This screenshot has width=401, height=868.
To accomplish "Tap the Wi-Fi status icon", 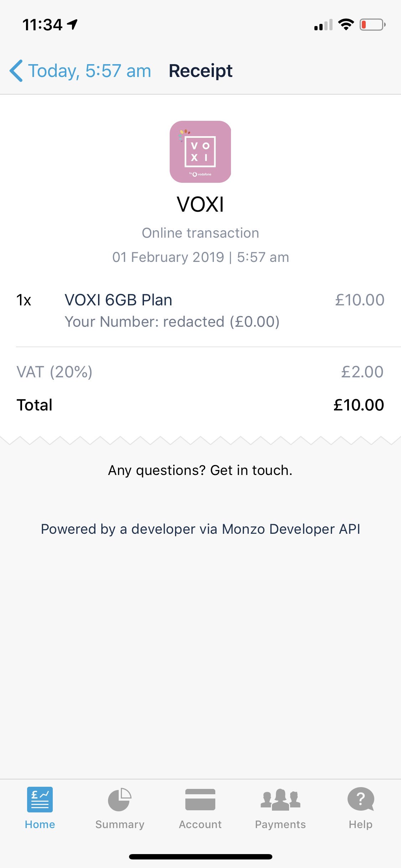I will (x=346, y=25).
